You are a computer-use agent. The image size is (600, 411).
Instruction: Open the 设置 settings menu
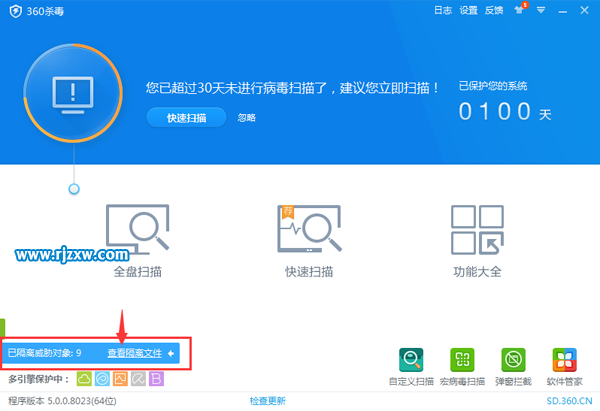pyautogui.click(x=468, y=10)
